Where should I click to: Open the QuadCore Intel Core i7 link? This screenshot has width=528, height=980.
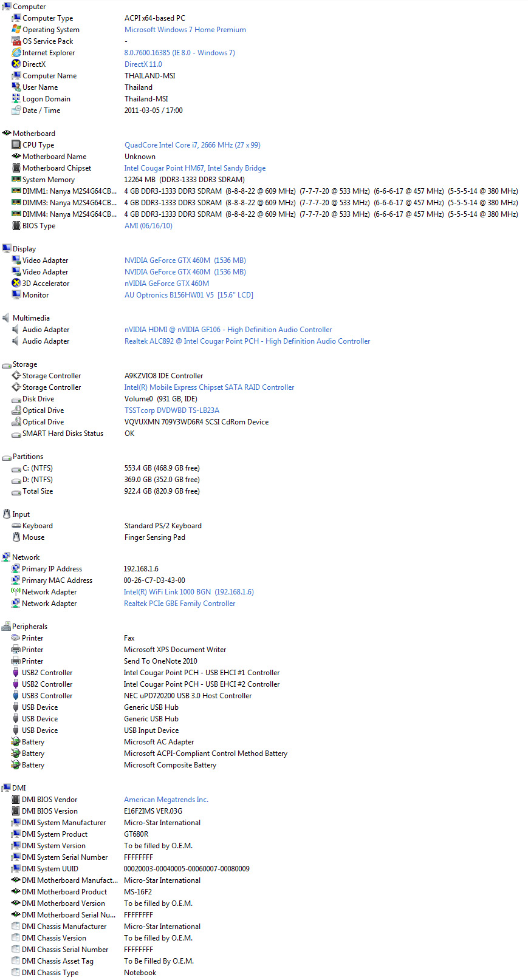click(x=193, y=145)
